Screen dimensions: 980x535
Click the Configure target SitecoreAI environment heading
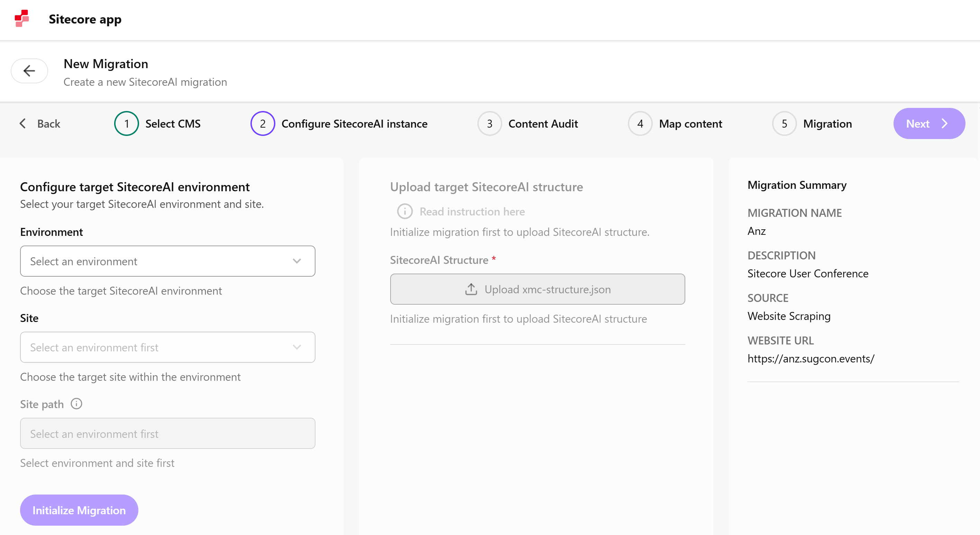[x=135, y=187]
